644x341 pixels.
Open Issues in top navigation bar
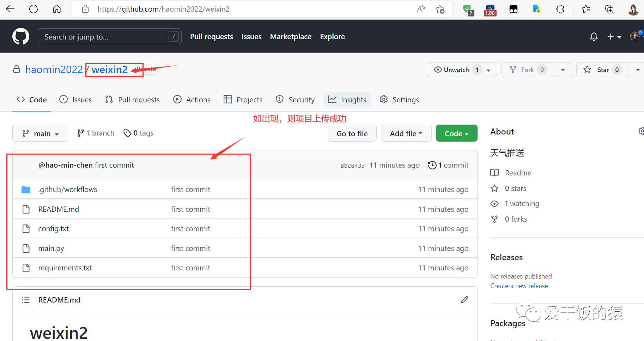click(251, 37)
